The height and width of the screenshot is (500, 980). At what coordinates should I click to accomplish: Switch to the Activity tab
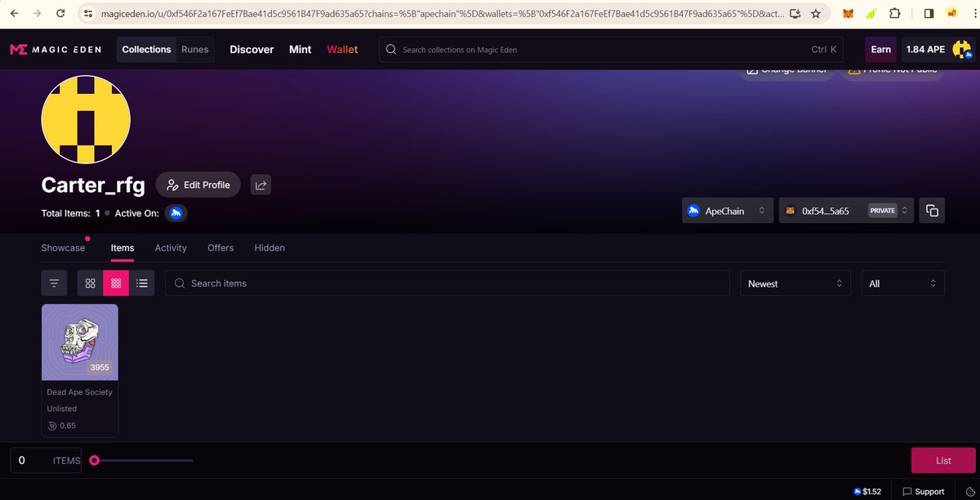[x=171, y=248]
